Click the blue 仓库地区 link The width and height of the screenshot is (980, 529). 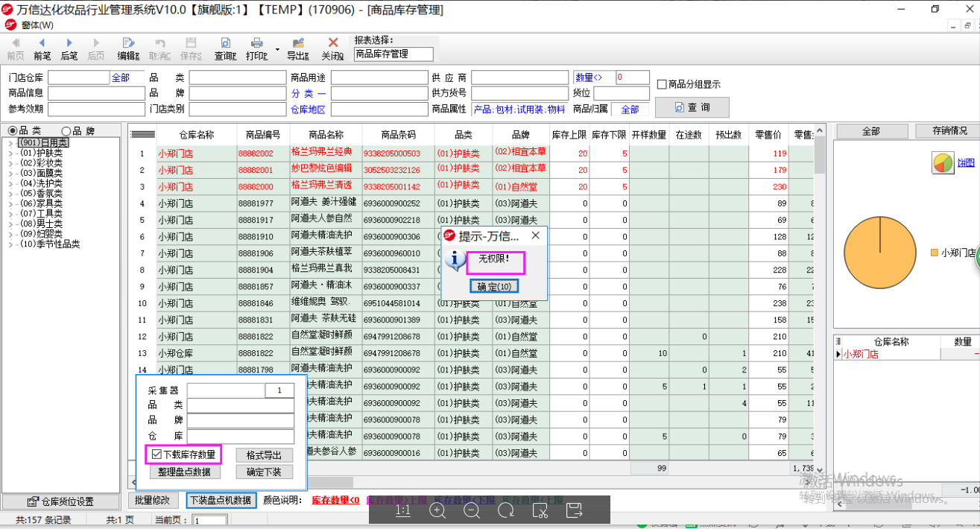coord(308,109)
